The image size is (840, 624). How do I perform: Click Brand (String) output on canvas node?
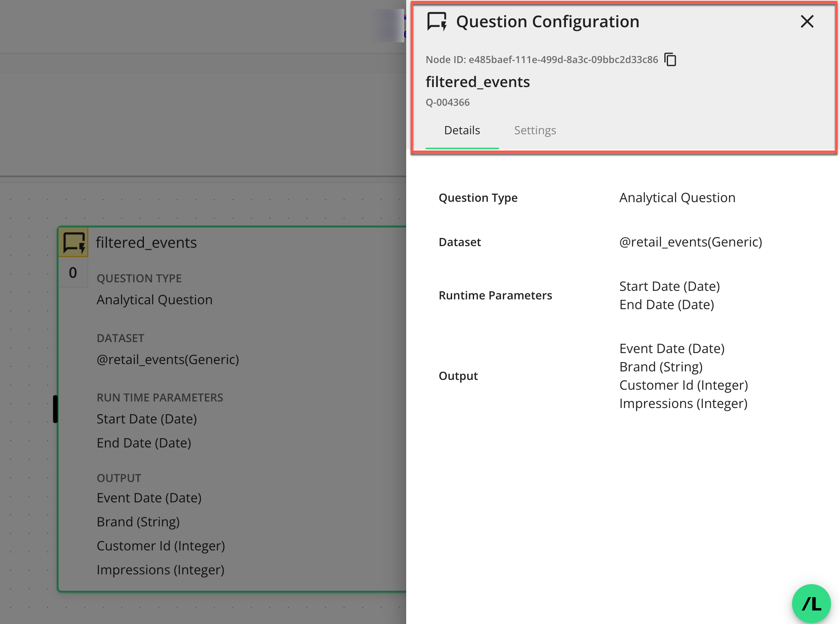click(x=138, y=522)
